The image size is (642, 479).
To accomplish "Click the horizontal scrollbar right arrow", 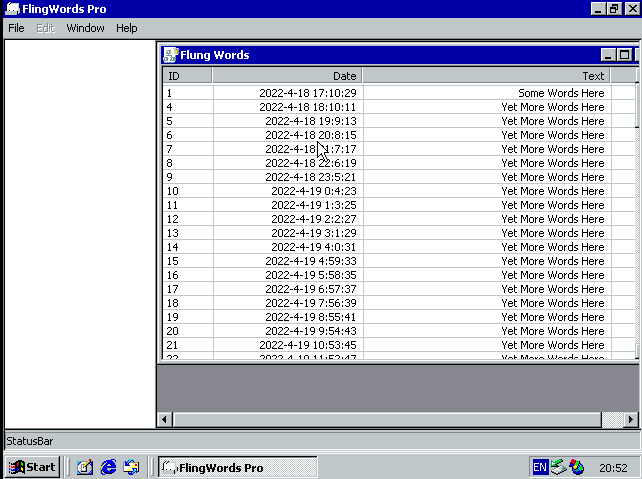I will (x=631, y=420).
